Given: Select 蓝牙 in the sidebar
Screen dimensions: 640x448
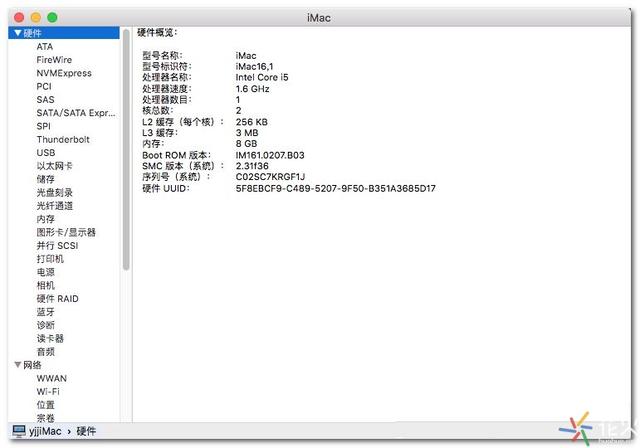Looking at the screenshot, I should [x=45, y=312].
